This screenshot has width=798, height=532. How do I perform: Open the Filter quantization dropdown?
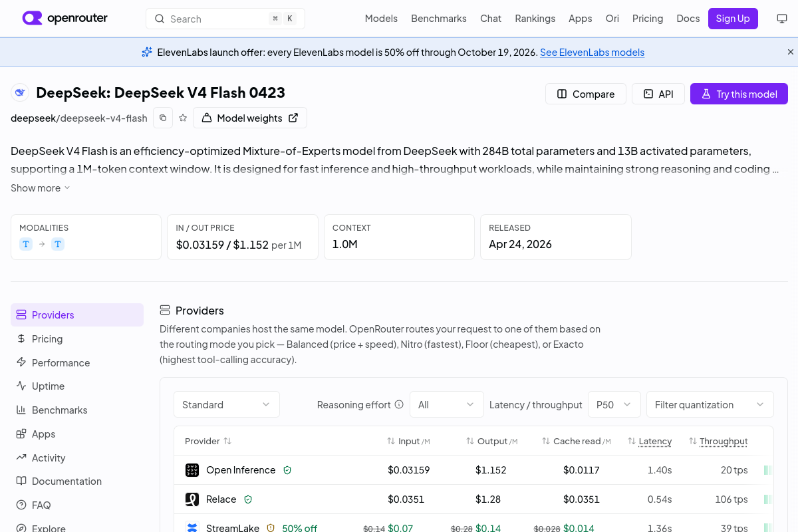point(710,404)
